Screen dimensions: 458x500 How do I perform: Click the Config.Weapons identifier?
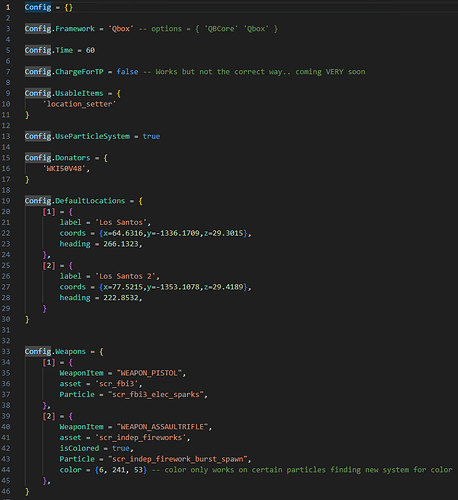(55, 352)
